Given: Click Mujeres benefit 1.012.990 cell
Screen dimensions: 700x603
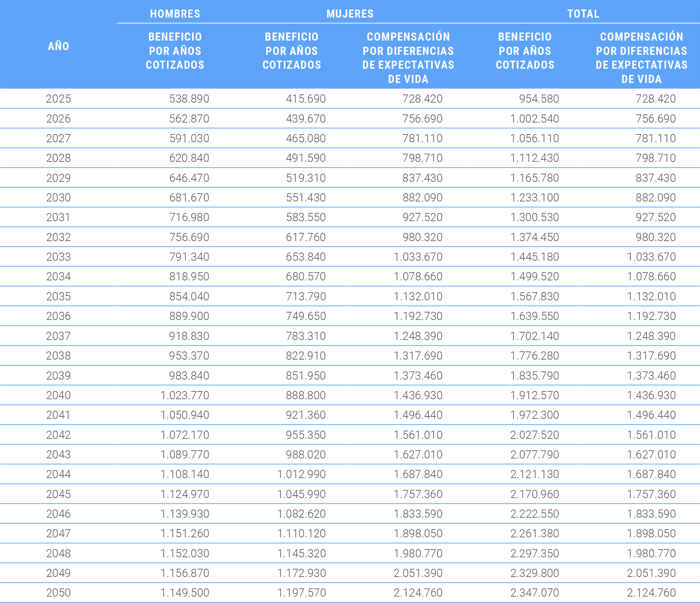Looking at the screenshot, I should point(301,474).
